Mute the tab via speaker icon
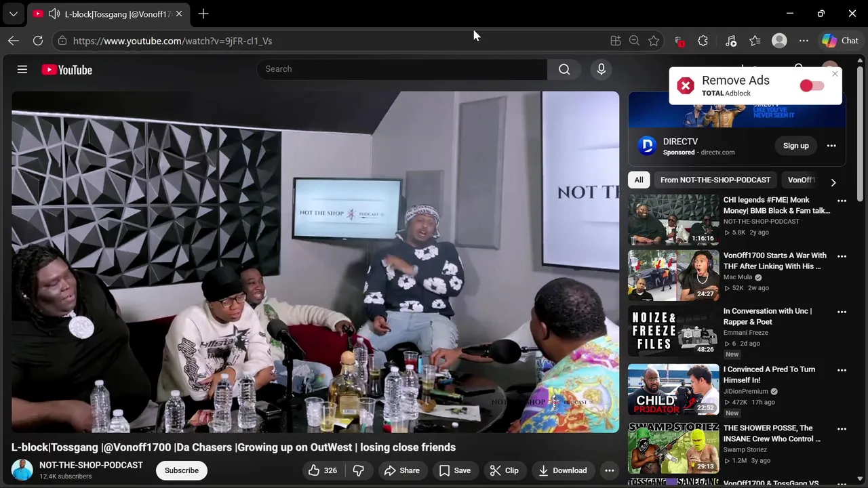Screen dimensions: 868x488 (x=54, y=14)
